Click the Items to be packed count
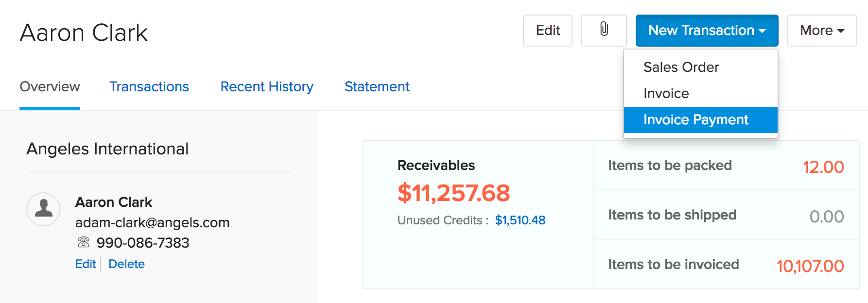The width and height of the screenshot is (868, 303). tap(823, 167)
